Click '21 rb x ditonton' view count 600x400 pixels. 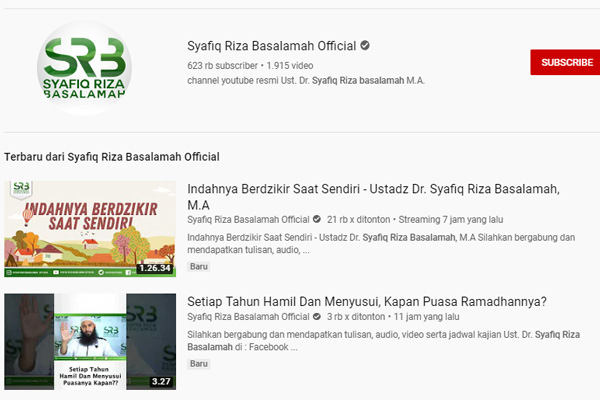[x=358, y=220]
